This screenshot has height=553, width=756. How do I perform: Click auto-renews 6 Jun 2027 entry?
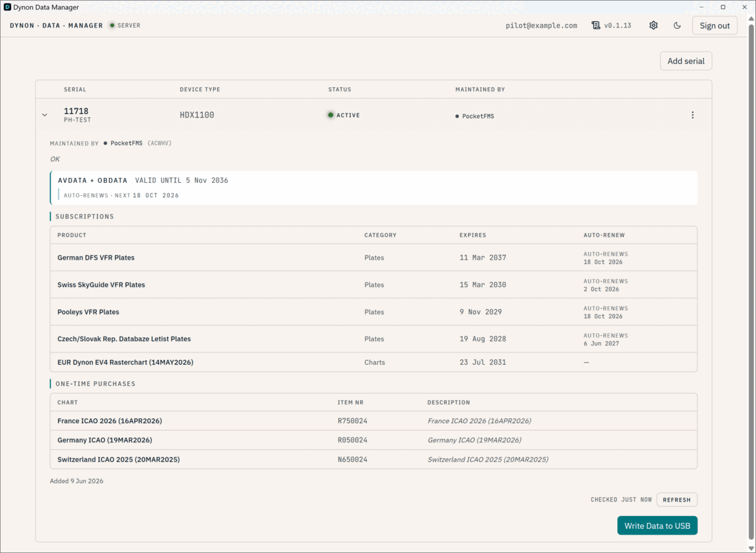(x=605, y=339)
